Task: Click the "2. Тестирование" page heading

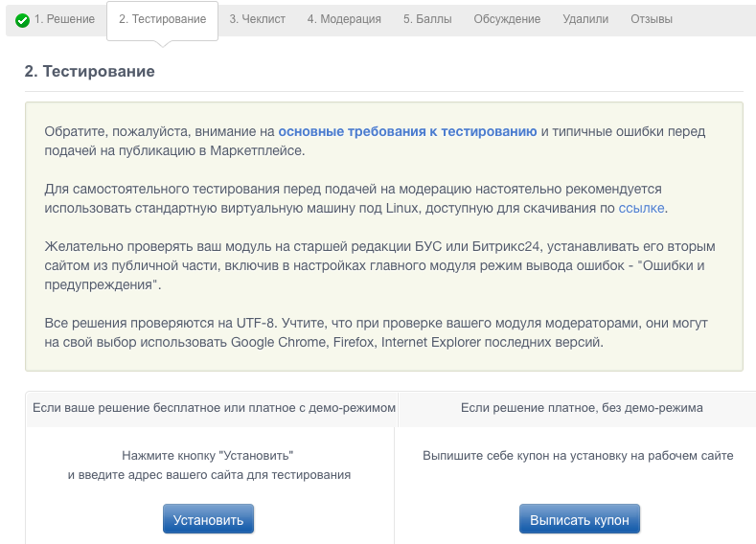Action: (90, 72)
